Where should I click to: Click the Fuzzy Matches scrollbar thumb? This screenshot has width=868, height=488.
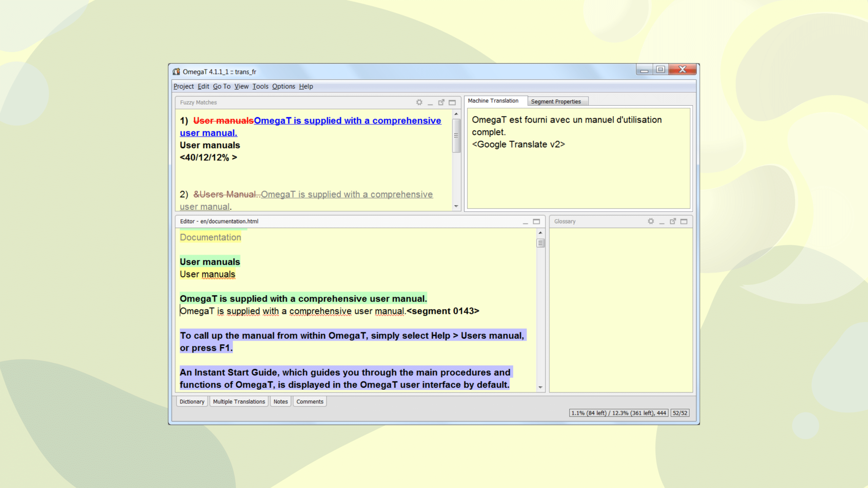[456, 136]
